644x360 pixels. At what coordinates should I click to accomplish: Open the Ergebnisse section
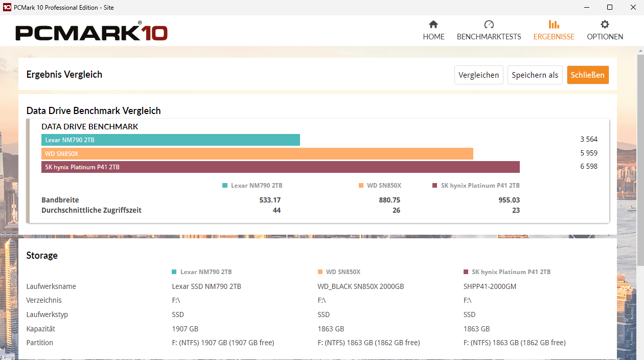pyautogui.click(x=554, y=31)
